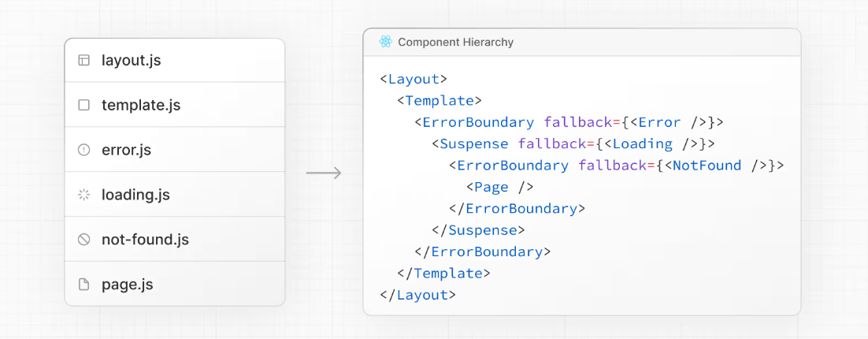This screenshot has height=339, width=868.
Task: Click the spinner icon beside loading.js
Action: point(84,195)
